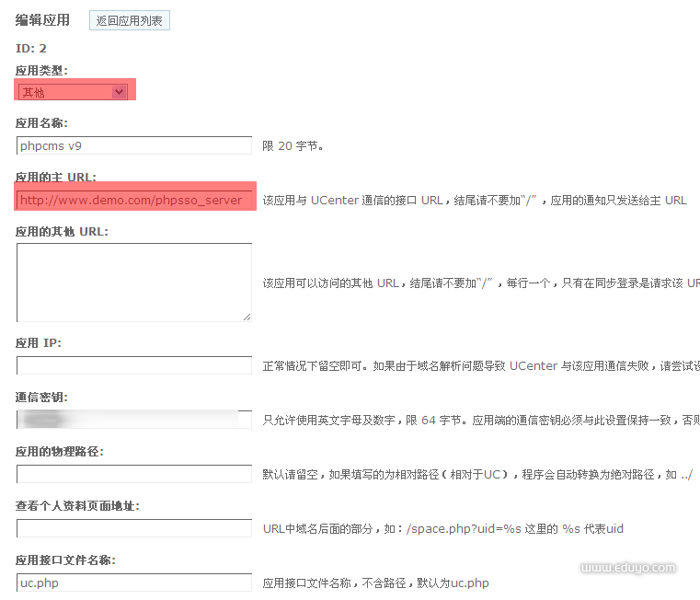The height and width of the screenshot is (600, 700).
Task: Click the 限 20 字节 hint text
Action: point(293,145)
